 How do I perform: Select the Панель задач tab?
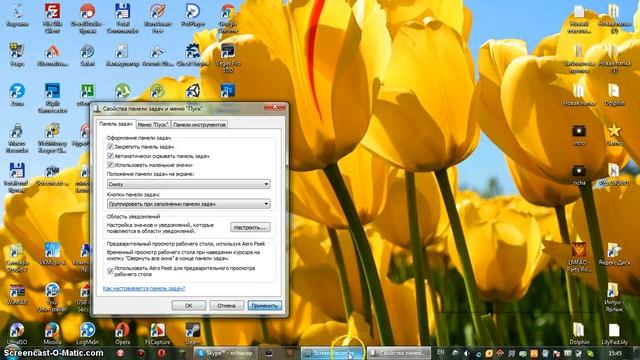[x=116, y=124]
